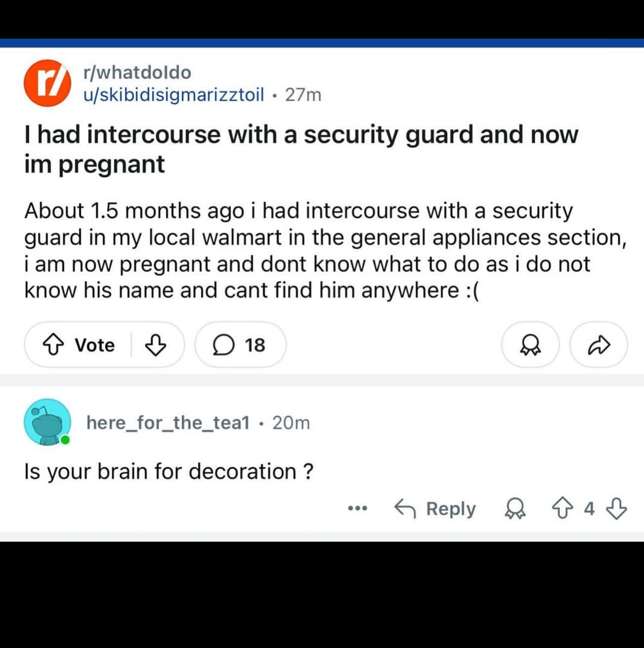This screenshot has width=644, height=648.
Task: Click the r/whatdoIdo subreddit avatar
Action: pyautogui.click(x=47, y=83)
